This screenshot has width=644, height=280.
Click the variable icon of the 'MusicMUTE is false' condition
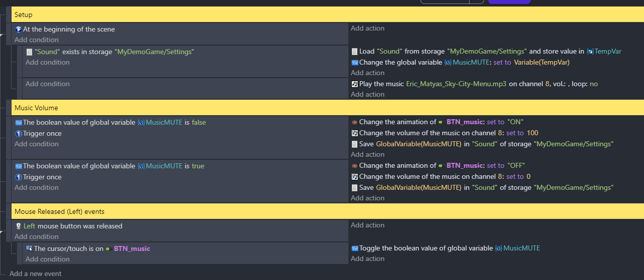tap(18, 123)
